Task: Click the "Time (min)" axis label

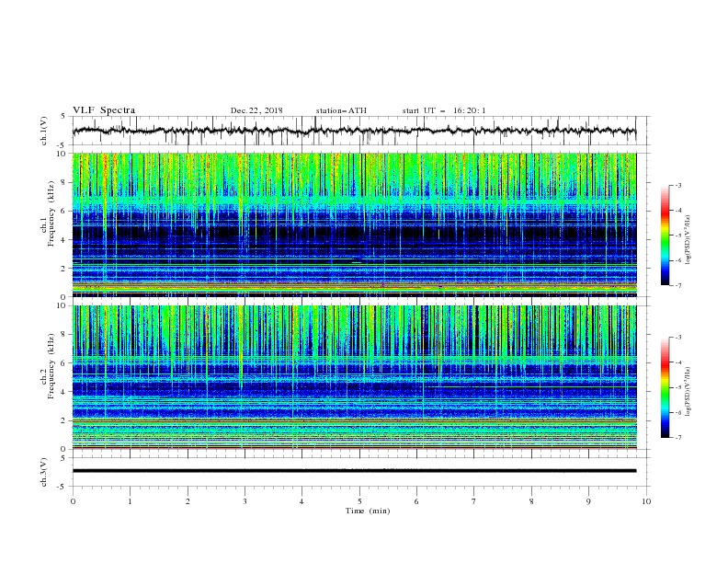Action: pyautogui.click(x=368, y=511)
